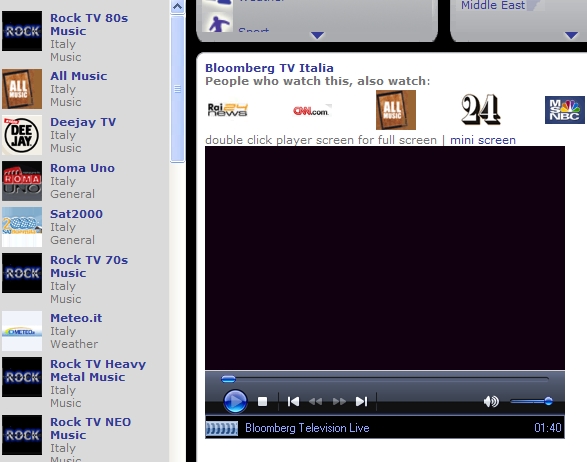Select the Roma Uno channel link
Screen dimensions: 587x462
(82, 168)
